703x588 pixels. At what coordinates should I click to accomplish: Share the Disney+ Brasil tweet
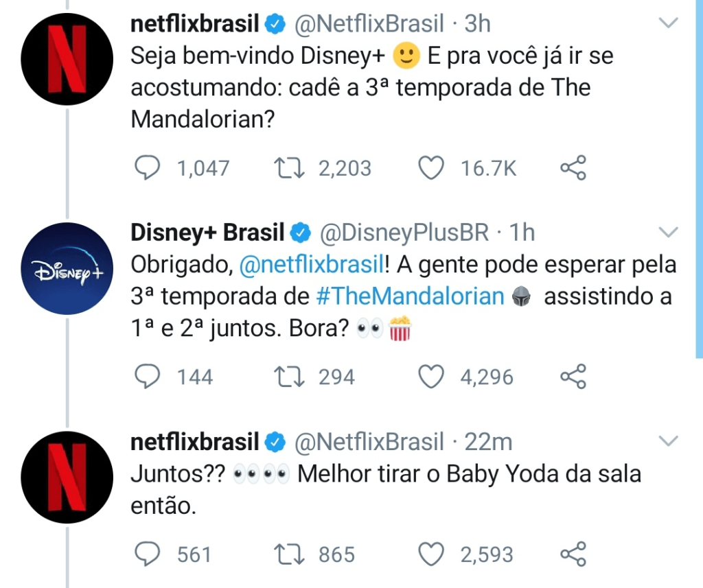[x=573, y=376]
